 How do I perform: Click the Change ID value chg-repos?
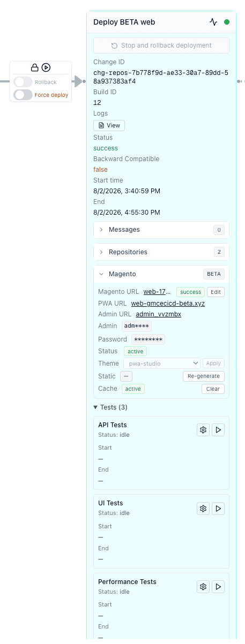click(x=161, y=77)
